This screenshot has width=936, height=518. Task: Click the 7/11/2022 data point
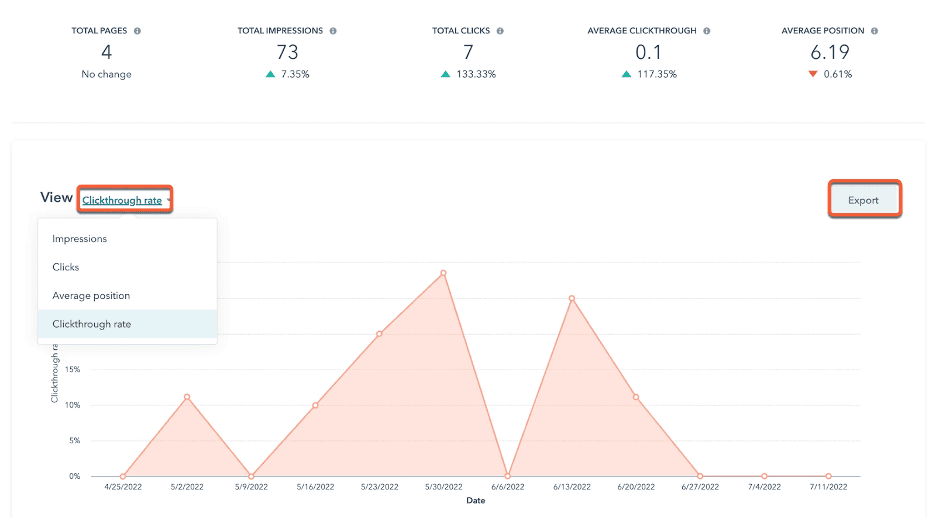click(x=828, y=476)
